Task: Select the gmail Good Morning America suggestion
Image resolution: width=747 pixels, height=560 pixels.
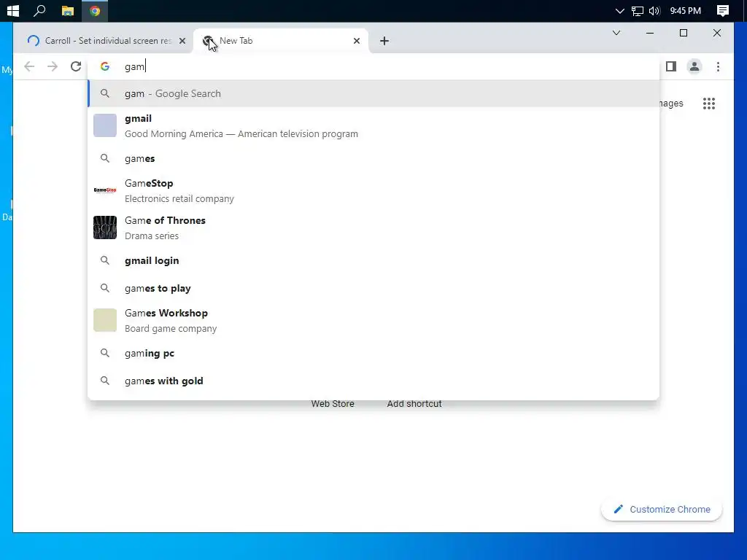Action: 373,125
